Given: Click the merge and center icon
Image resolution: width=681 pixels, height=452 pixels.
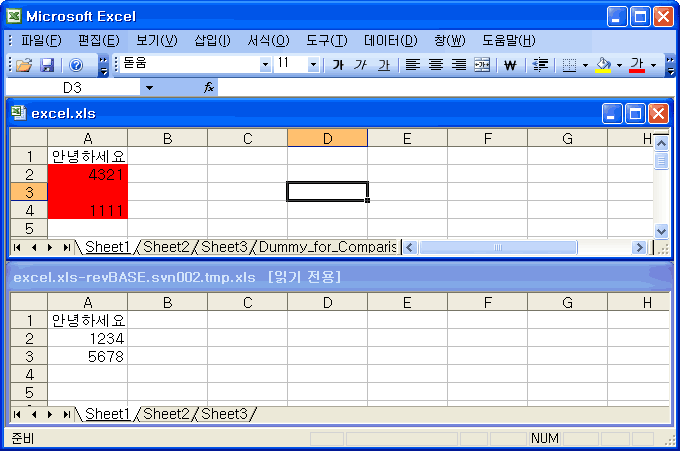Looking at the screenshot, I should coord(482,65).
